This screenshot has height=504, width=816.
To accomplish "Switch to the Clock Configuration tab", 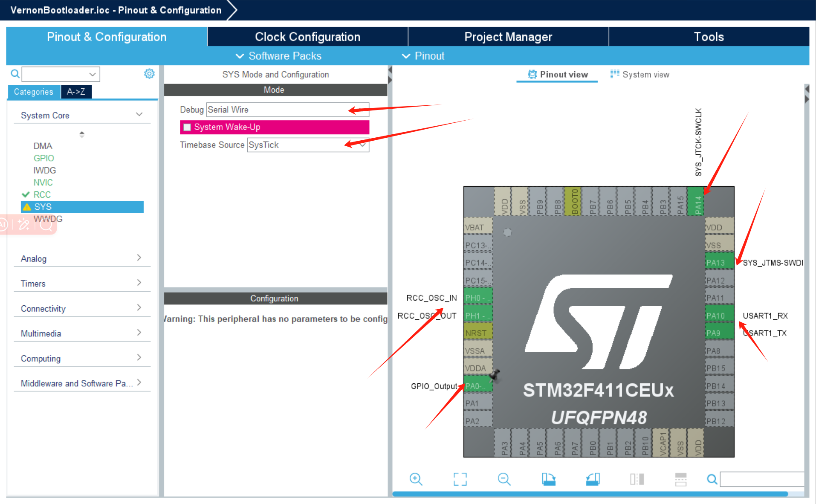I will pos(307,37).
